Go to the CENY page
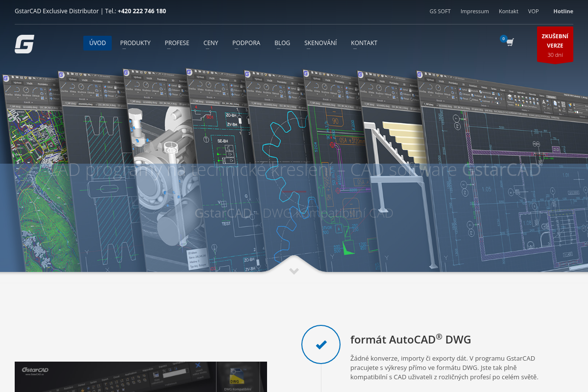The image size is (588, 392). click(x=211, y=43)
